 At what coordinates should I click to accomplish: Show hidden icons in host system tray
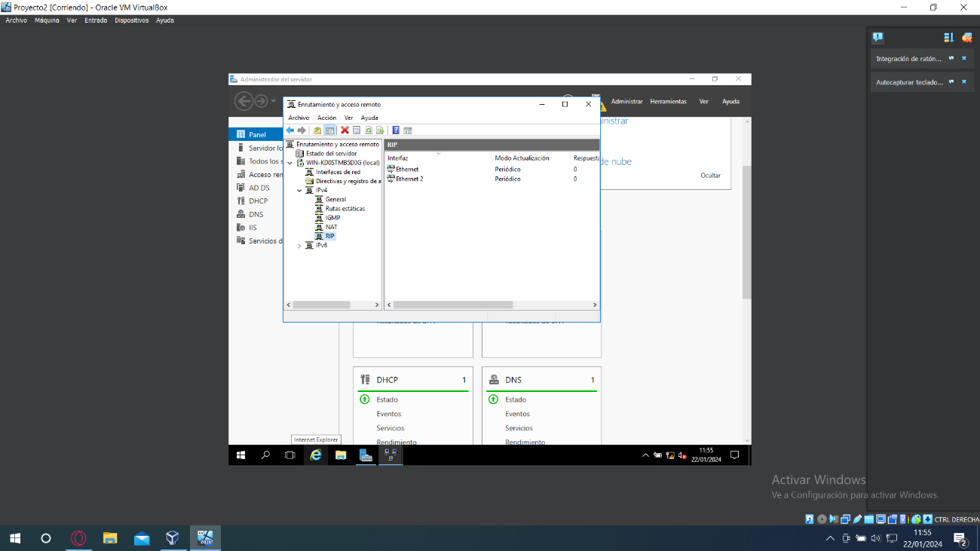(831, 538)
